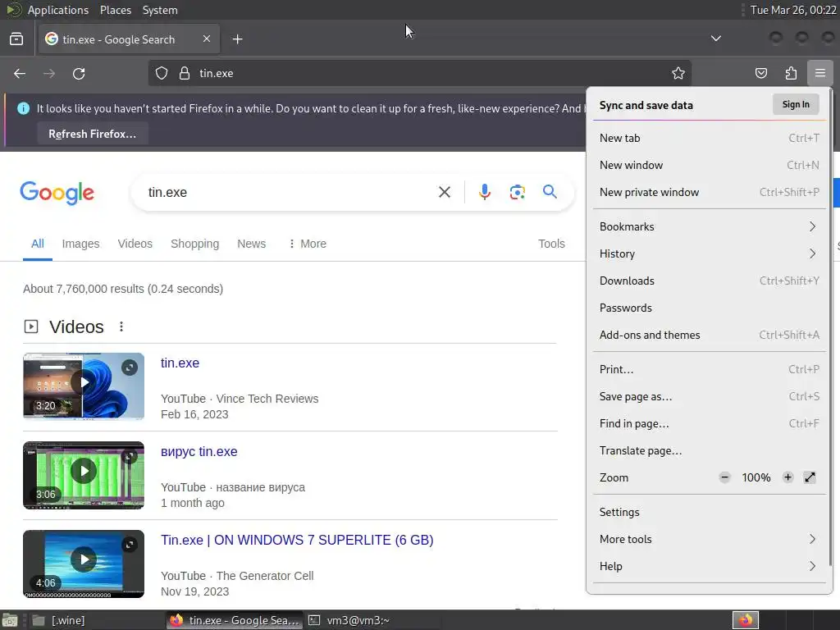Switch to the Videos results tab
Viewport: 840px width, 630px height.
(135, 244)
